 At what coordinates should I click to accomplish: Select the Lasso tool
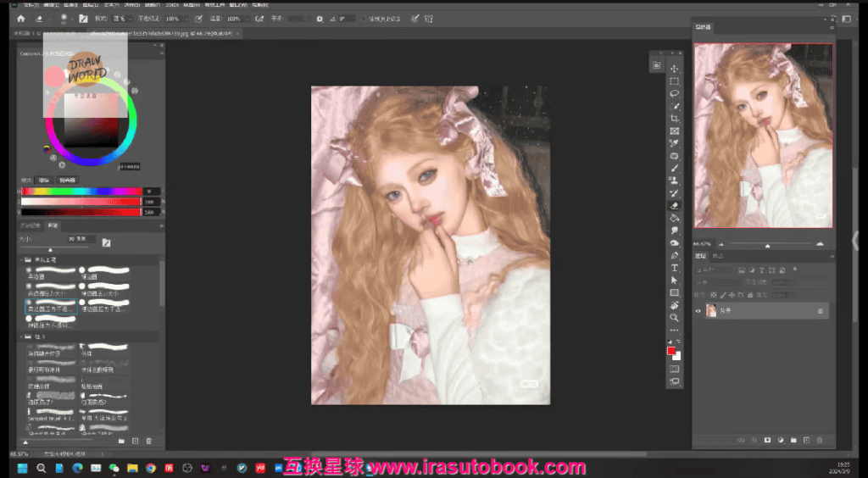click(674, 93)
